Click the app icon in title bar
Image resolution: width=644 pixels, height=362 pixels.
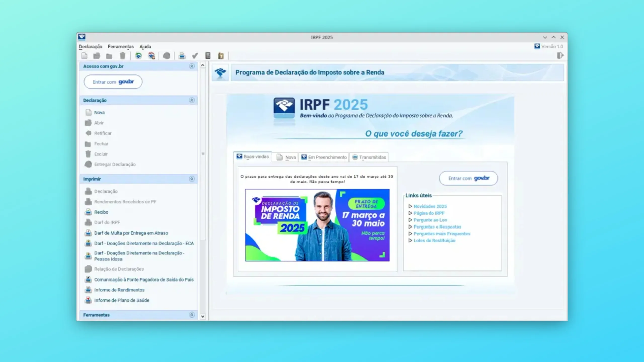[82, 37]
